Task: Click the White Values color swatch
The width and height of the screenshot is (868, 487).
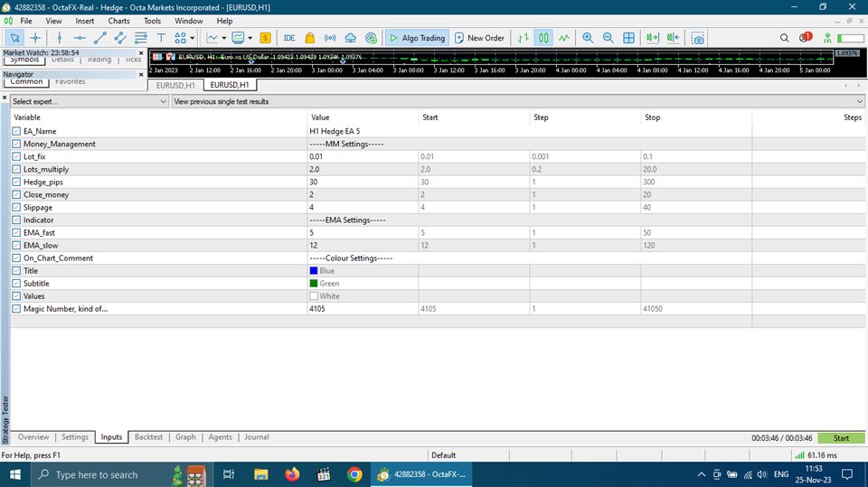Action: click(314, 296)
